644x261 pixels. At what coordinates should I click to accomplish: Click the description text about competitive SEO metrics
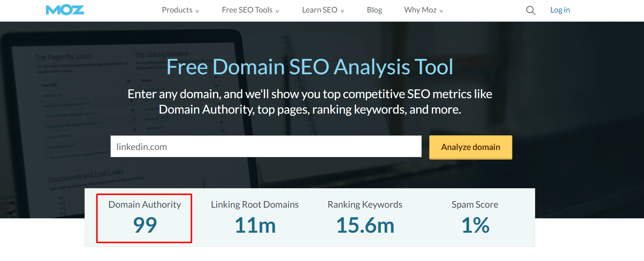point(310,101)
